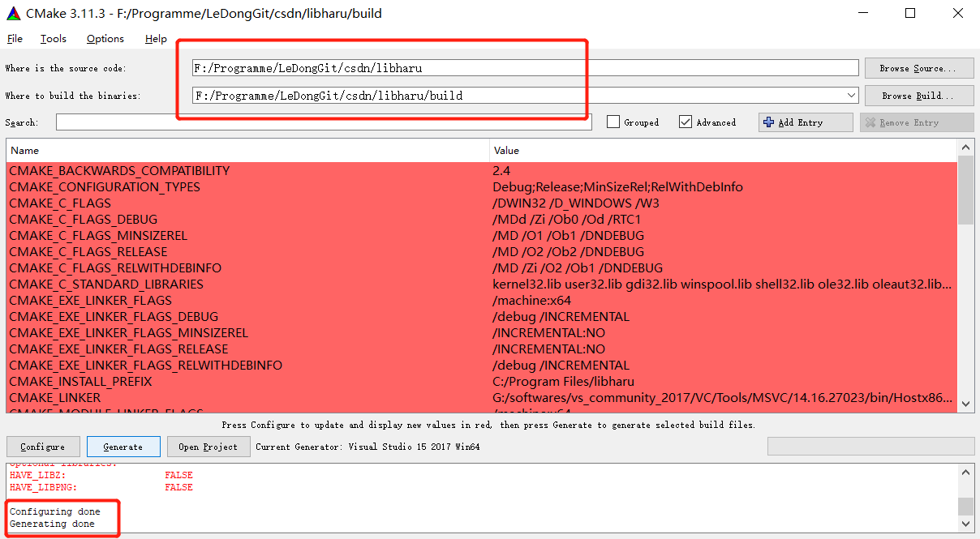This screenshot has width=980, height=539.
Task: Click the output log scroll-up arrow
Action: point(965,472)
